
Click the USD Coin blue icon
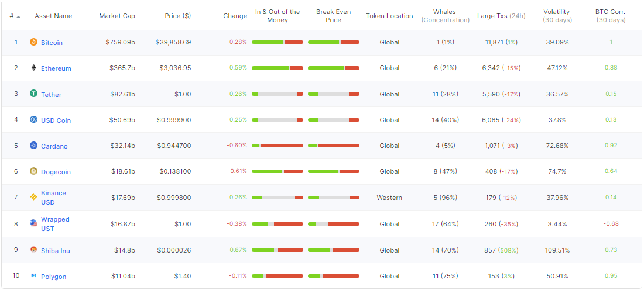tap(34, 120)
